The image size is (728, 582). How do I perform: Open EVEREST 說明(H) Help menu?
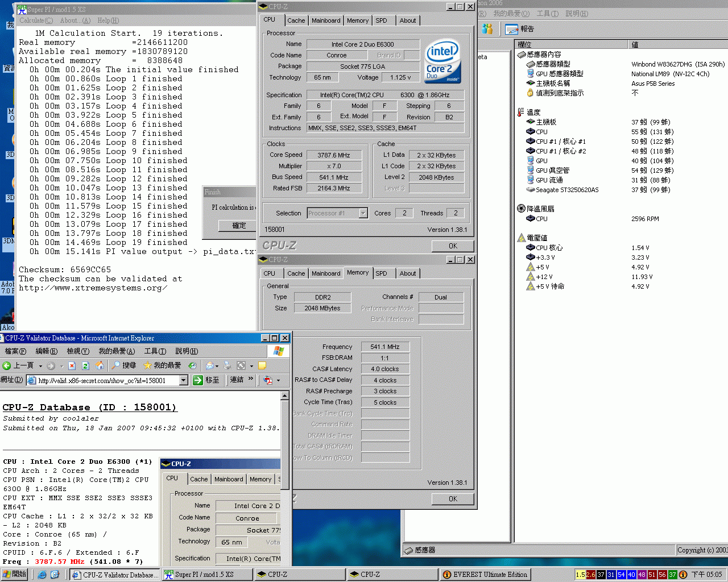(577, 14)
